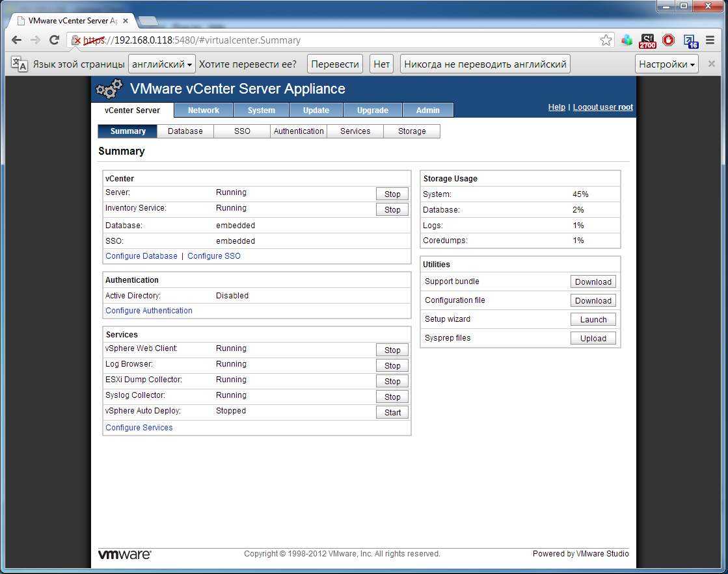Open the language dropdown showing английский
Image resolution: width=728 pixels, height=574 pixels.
click(x=161, y=64)
